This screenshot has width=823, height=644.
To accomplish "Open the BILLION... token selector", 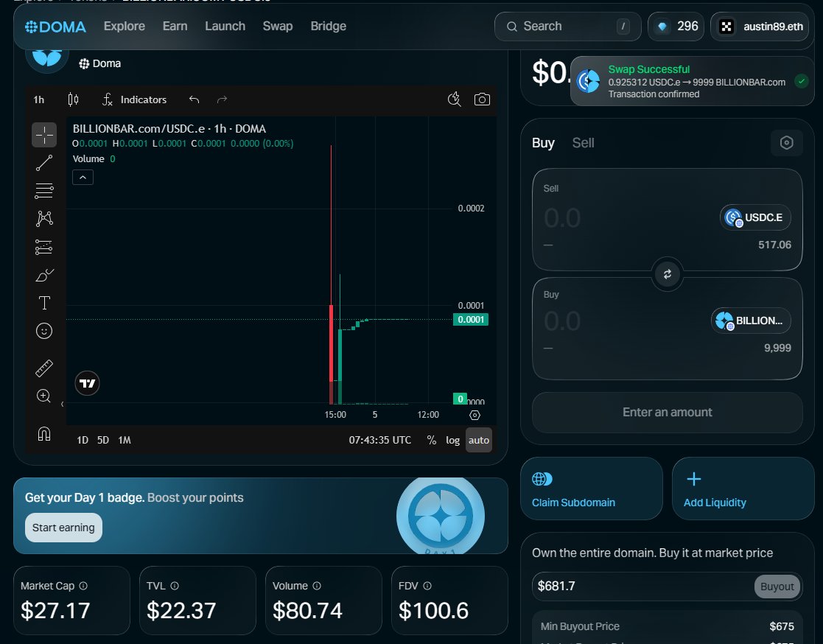I will point(751,321).
